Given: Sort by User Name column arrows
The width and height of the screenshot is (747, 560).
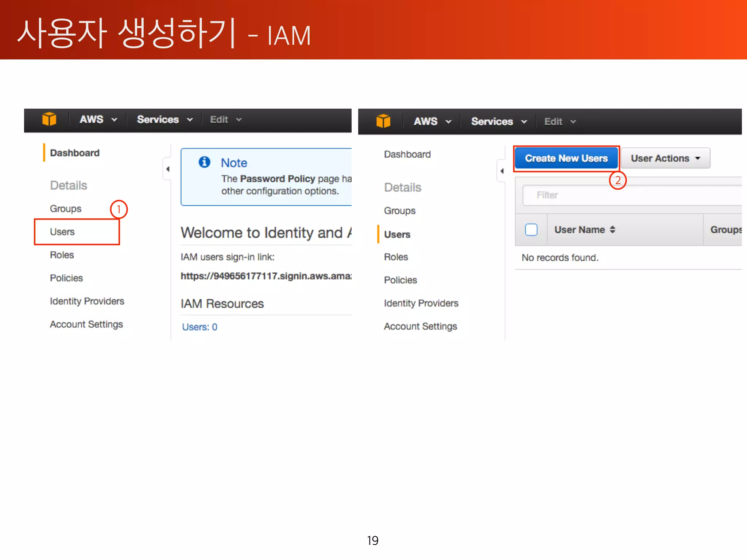Looking at the screenshot, I should [x=612, y=230].
